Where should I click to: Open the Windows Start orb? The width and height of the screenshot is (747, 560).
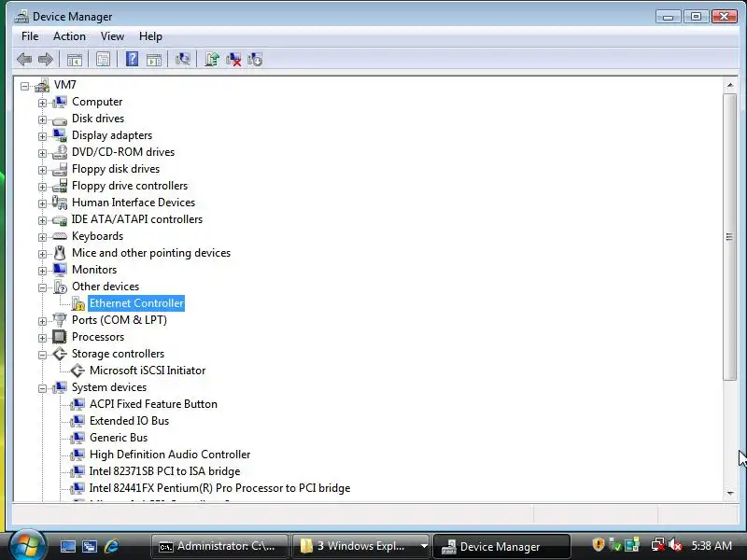(x=28, y=545)
